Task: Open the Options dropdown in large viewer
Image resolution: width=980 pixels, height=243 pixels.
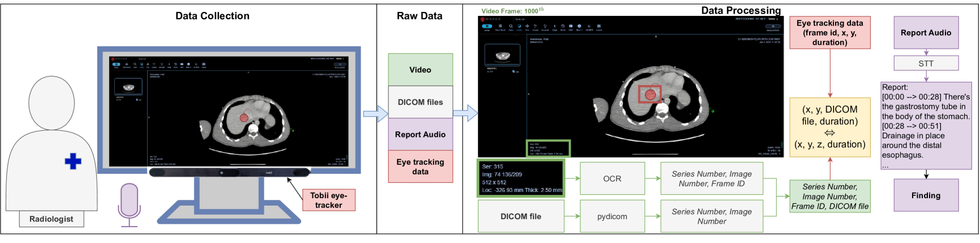Action: 772,19
